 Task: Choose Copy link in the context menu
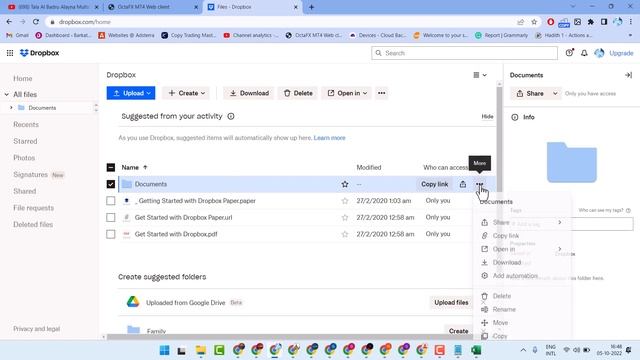[521, 236]
